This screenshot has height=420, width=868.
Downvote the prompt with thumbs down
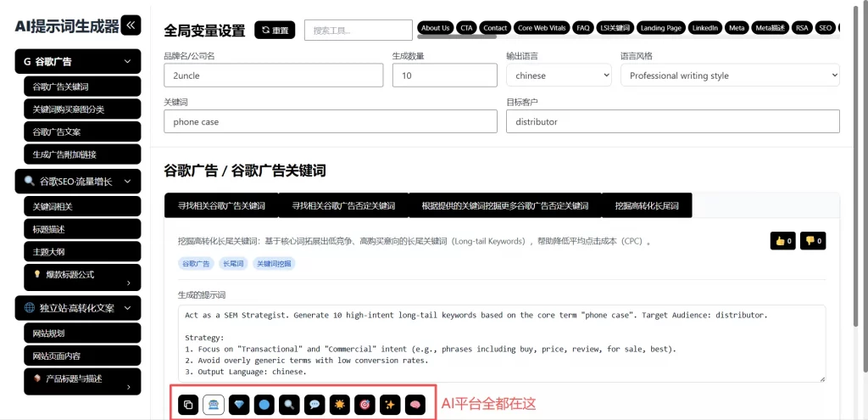tap(814, 241)
